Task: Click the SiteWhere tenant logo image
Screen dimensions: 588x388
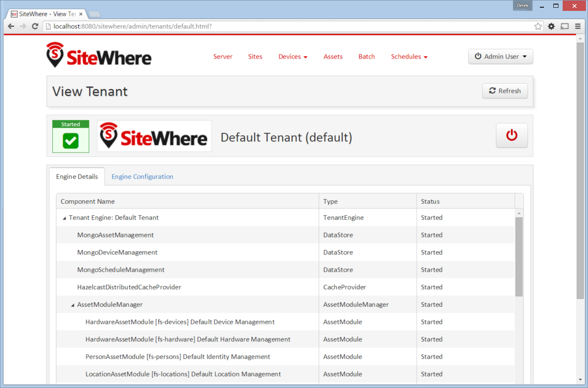Action: tap(154, 136)
